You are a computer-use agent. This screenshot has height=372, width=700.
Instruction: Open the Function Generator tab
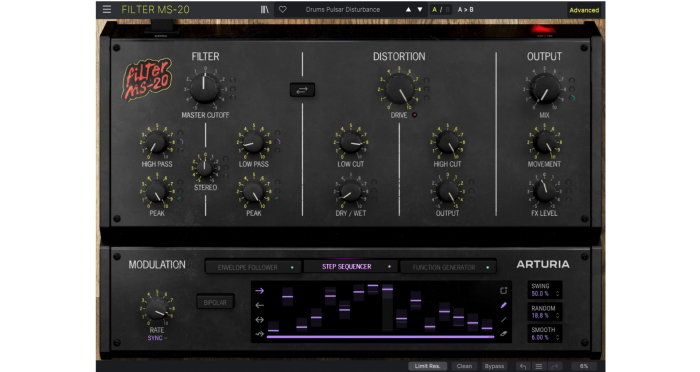[x=448, y=268]
